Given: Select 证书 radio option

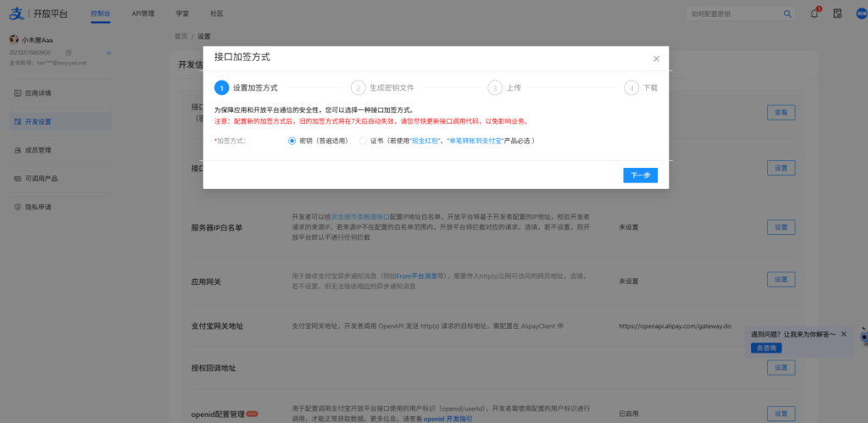Looking at the screenshot, I should (363, 142).
